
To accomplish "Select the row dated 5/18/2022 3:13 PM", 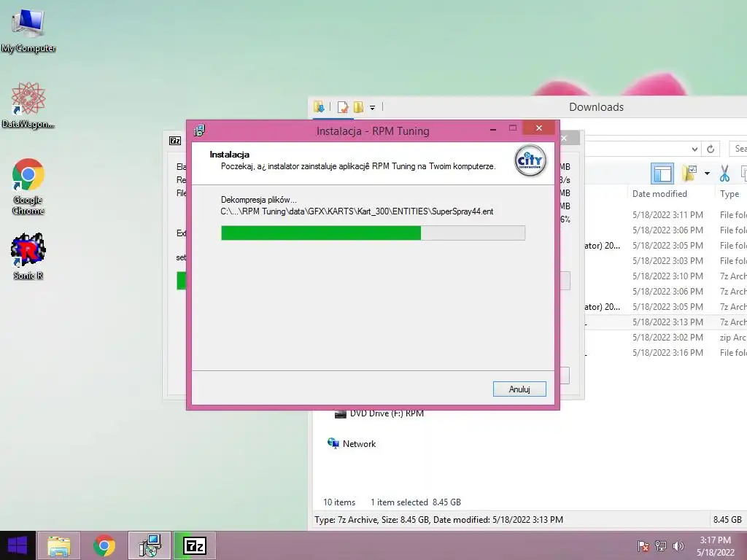I will click(x=667, y=322).
